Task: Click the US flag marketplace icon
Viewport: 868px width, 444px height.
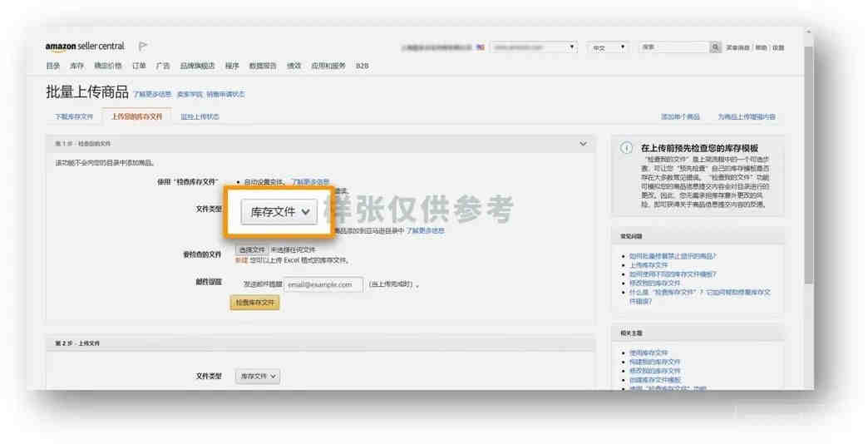Action: 481,47
